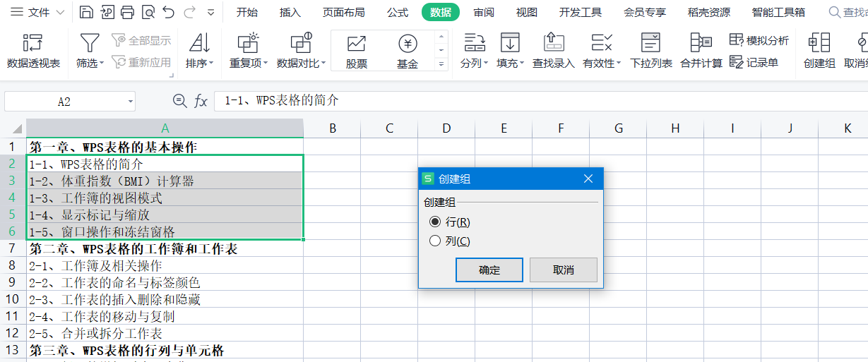The height and width of the screenshot is (362, 868).
Task: Click cell 2-1、工作簿及相关操作
Action: [x=165, y=265]
